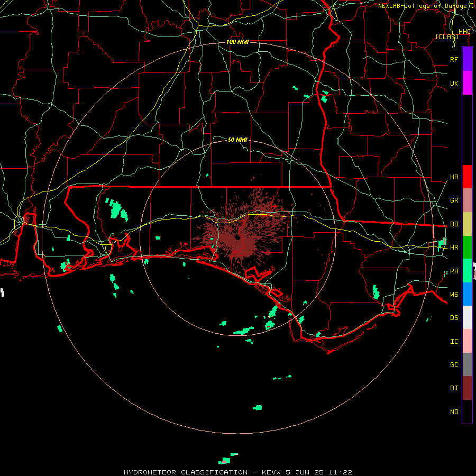476x476 pixels.
Task: Click the white DS legend color swatch
Action: (x=467, y=317)
